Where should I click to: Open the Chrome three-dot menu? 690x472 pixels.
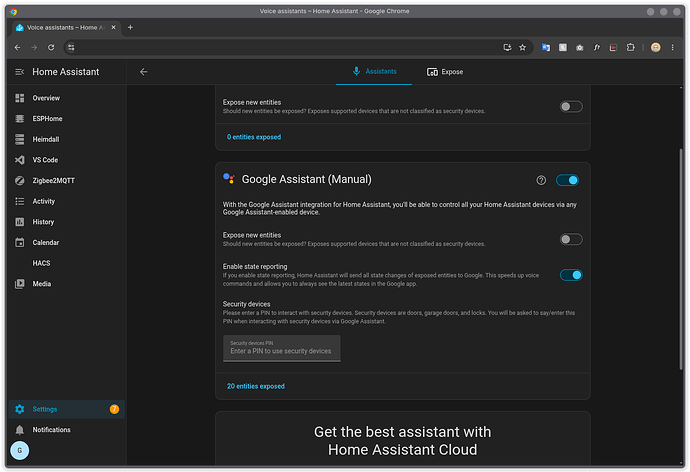tap(672, 48)
